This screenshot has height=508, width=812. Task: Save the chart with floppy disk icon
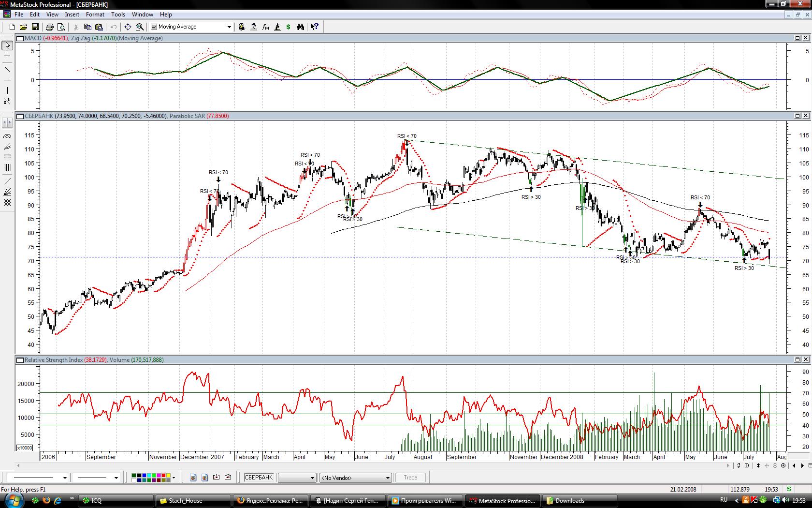[x=35, y=27]
